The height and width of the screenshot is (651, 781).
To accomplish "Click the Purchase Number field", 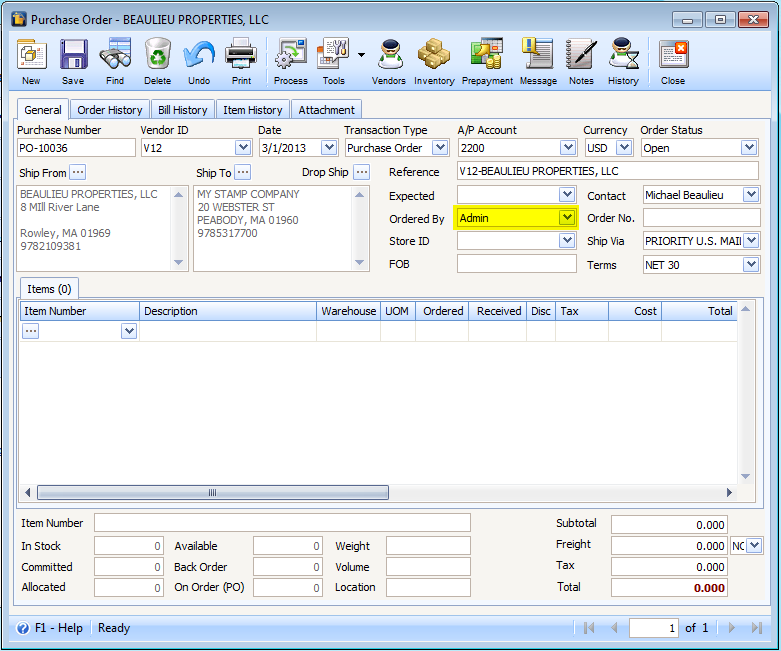I will point(76,148).
